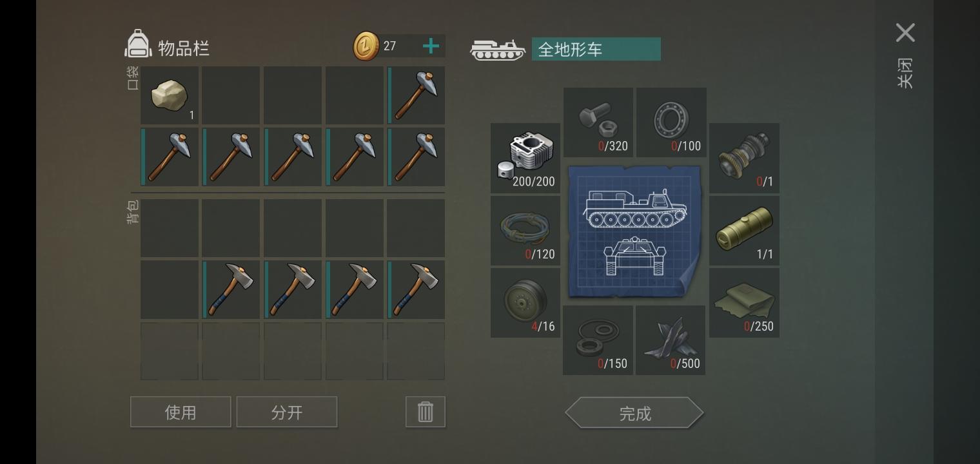This screenshot has height=464, width=980.
Task: Open the ATV blueprint image
Action: coord(634,231)
